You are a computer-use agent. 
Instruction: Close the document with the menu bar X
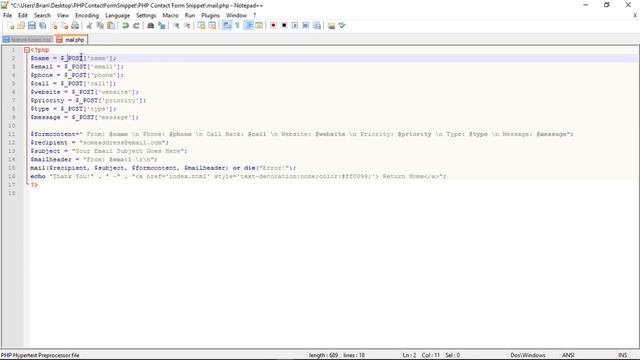click(635, 15)
